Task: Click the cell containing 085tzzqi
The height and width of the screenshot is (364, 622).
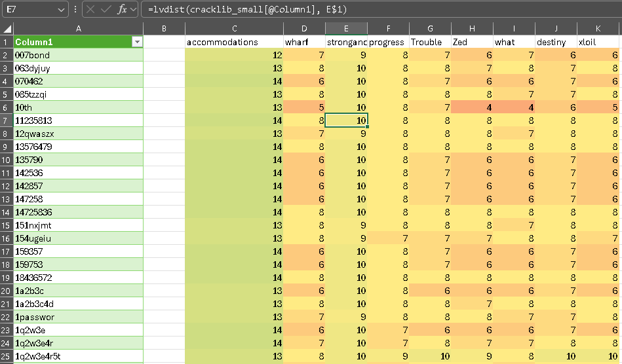Action: 79,94
